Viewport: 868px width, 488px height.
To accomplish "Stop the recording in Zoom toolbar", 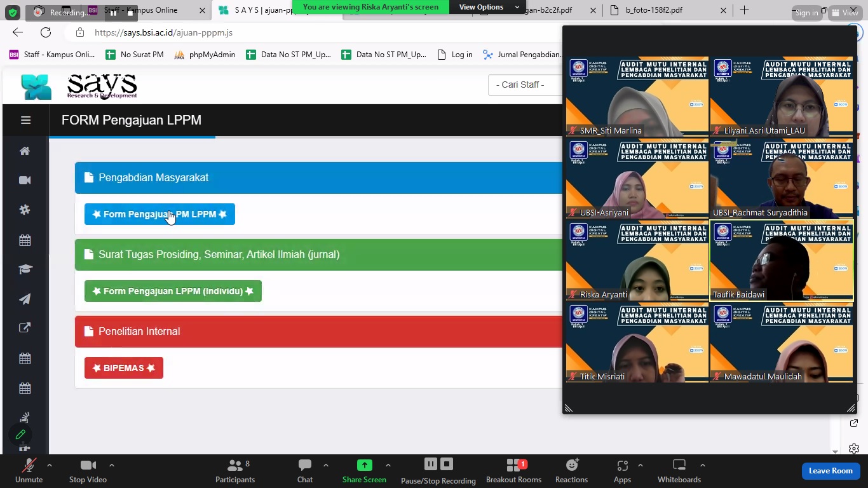I will (x=447, y=464).
